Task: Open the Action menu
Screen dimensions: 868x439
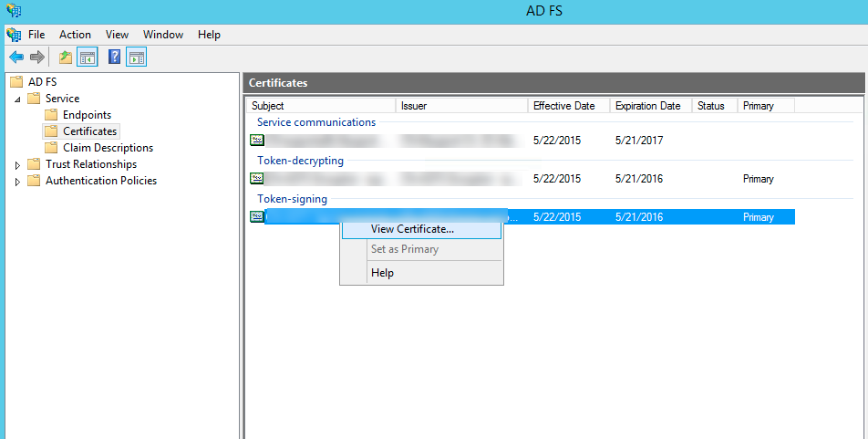Action: point(75,35)
